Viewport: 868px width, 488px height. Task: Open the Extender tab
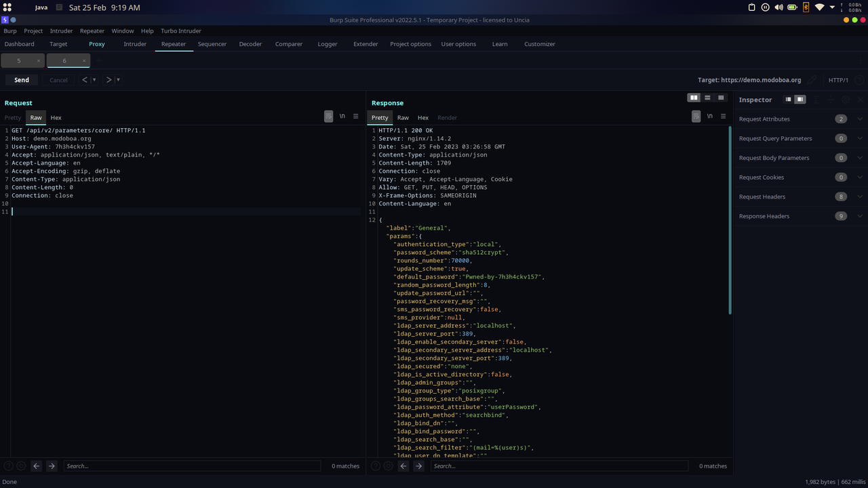tap(366, 44)
